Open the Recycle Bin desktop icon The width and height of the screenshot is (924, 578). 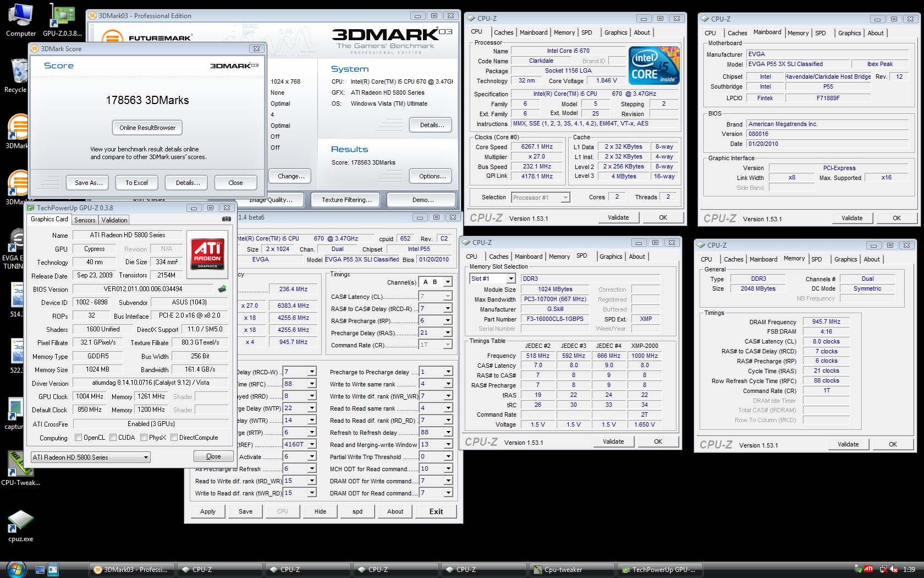[x=16, y=76]
